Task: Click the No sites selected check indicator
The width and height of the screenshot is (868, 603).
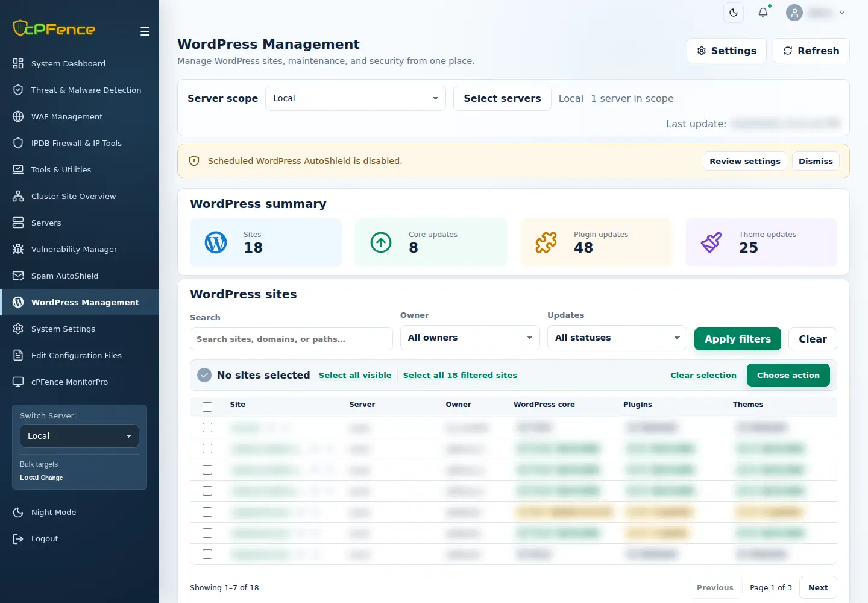Action: 204,375
